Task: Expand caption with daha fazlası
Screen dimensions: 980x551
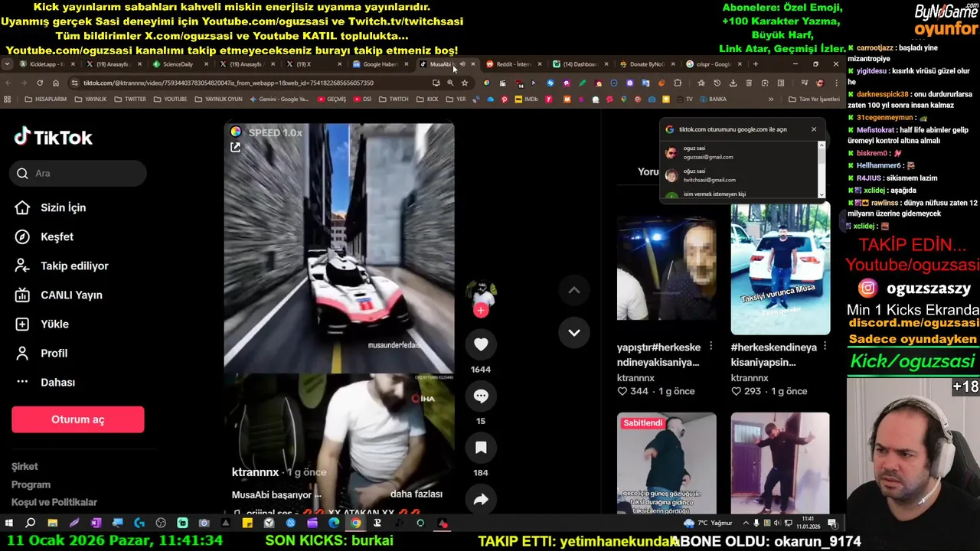Action: coord(416,494)
